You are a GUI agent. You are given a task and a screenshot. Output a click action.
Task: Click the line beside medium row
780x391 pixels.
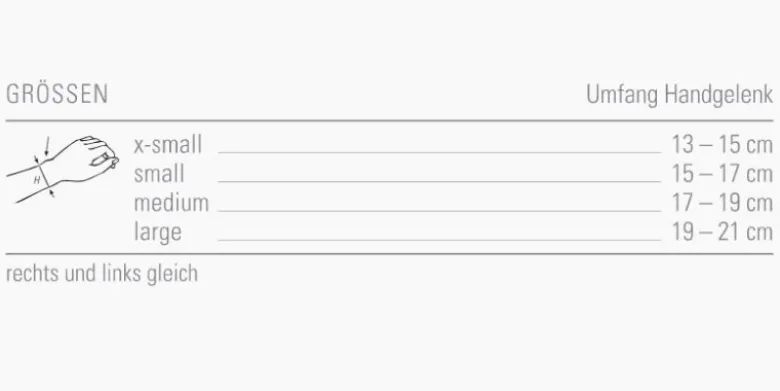(x=439, y=211)
